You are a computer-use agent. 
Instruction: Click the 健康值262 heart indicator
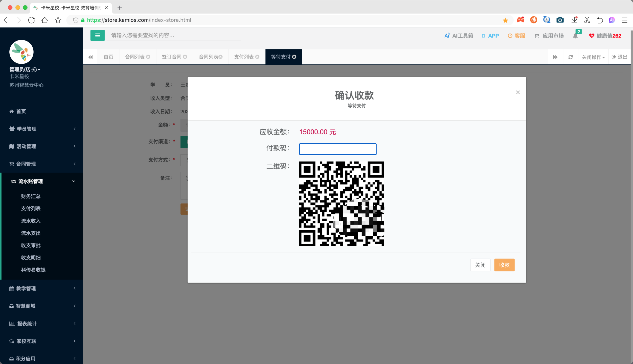(x=605, y=36)
